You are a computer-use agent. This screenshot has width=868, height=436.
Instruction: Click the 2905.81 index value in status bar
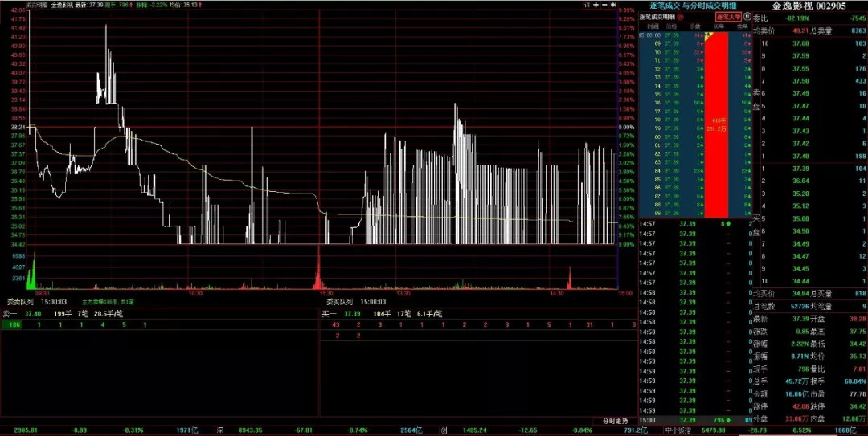point(25,430)
